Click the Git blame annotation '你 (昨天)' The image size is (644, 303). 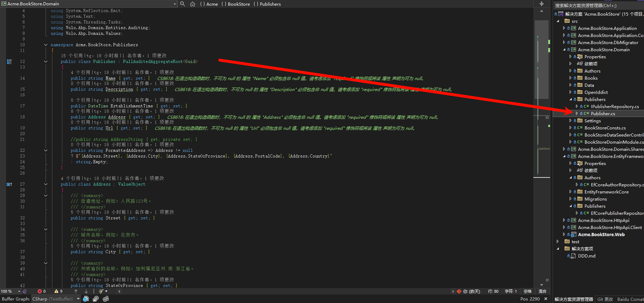468,291
